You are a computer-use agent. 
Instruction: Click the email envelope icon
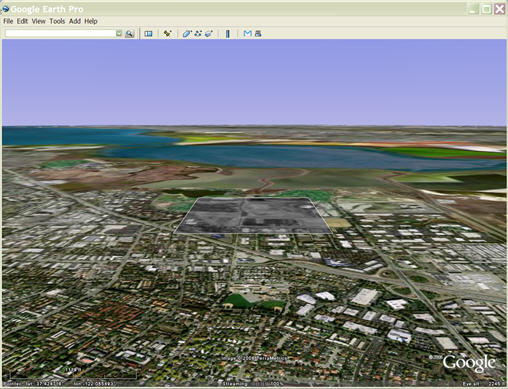pyautogui.click(x=247, y=34)
